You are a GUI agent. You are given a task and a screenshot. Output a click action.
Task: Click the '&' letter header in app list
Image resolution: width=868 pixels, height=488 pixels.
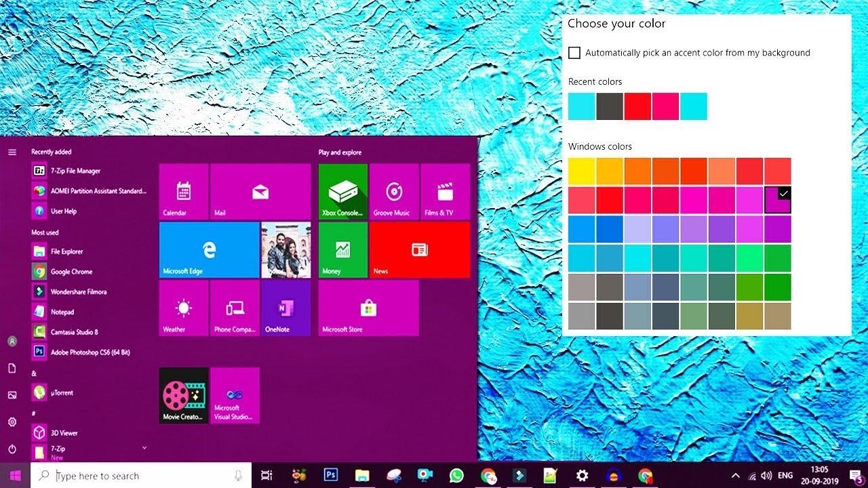click(x=34, y=373)
